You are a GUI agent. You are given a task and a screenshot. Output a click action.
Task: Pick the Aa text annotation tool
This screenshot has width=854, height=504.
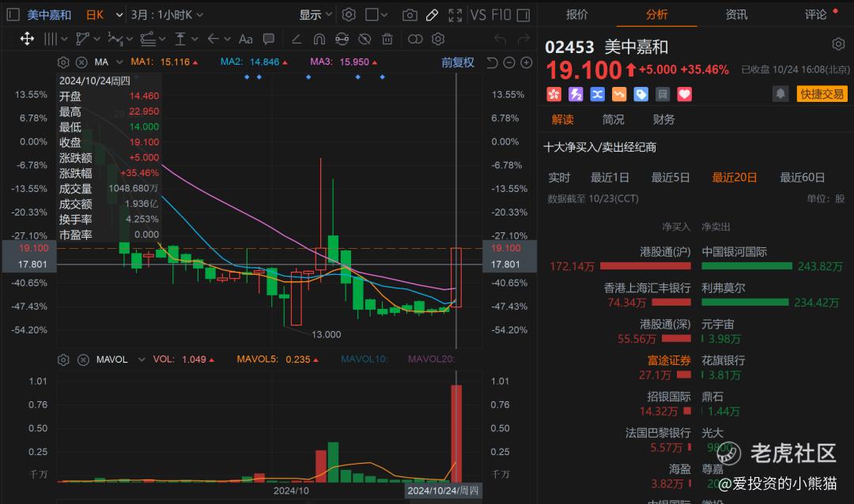coord(246,39)
